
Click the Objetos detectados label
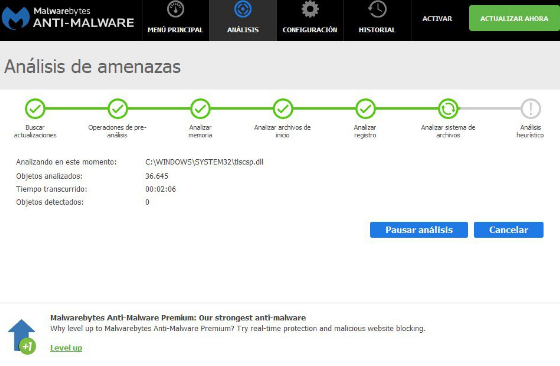click(x=50, y=202)
